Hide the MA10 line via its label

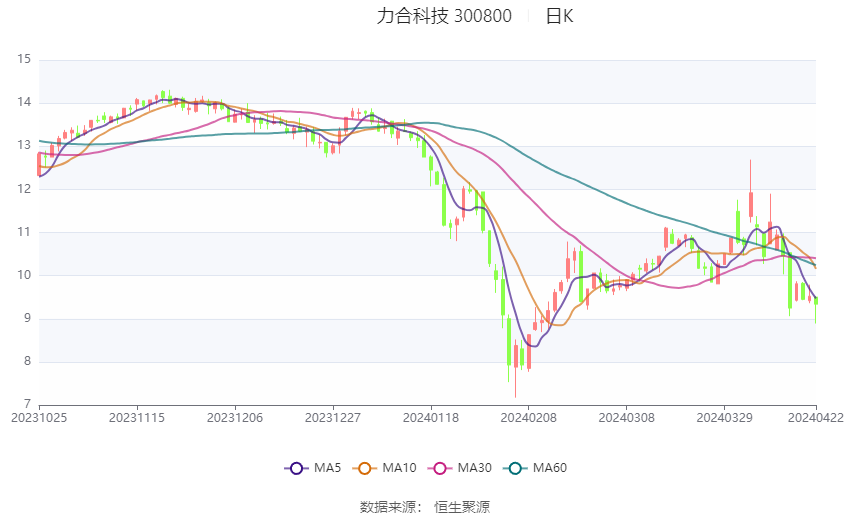(399, 468)
